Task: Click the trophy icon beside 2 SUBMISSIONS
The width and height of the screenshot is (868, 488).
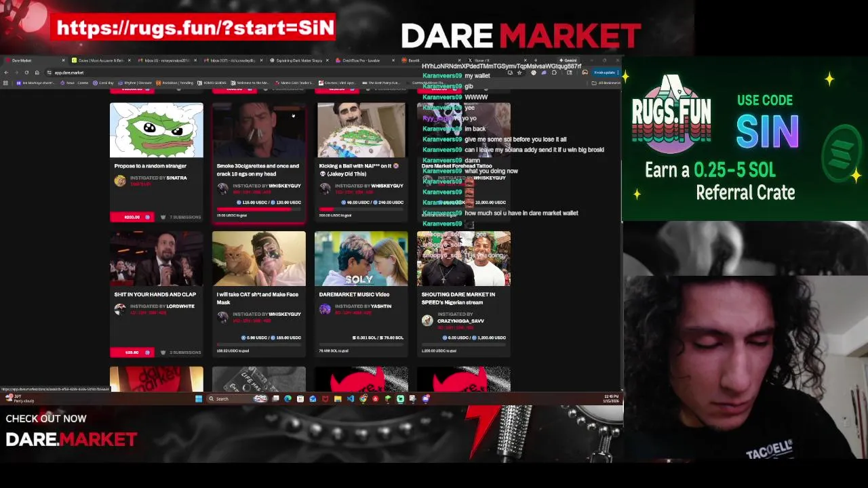Action: [x=163, y=352]
